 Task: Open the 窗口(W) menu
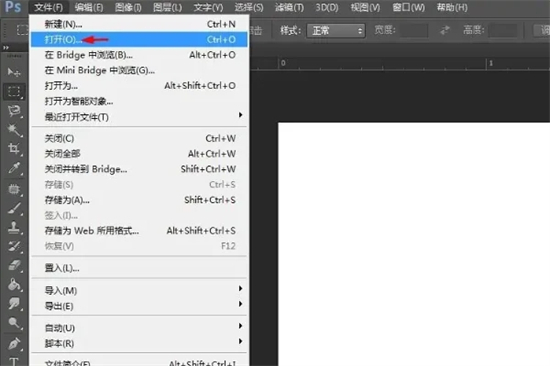[408, 7]
